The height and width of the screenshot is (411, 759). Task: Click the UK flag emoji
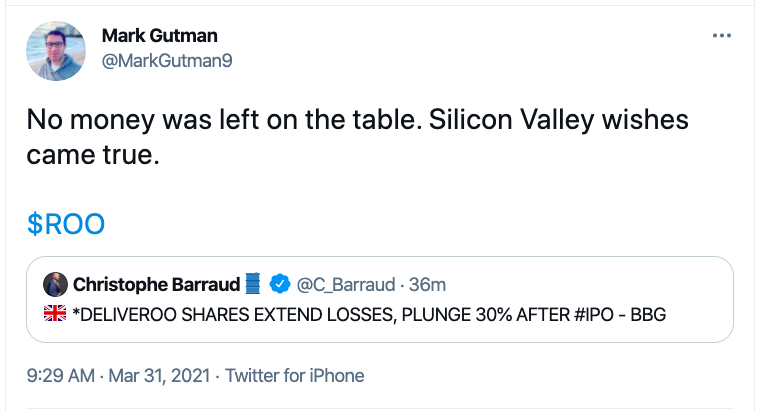pos(56,315)
